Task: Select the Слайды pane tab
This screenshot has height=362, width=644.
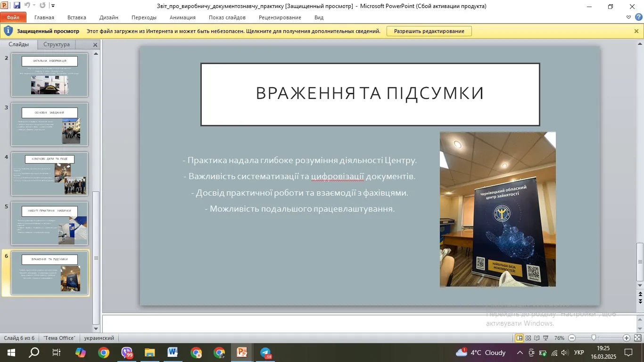Action: tap(18, 44)
